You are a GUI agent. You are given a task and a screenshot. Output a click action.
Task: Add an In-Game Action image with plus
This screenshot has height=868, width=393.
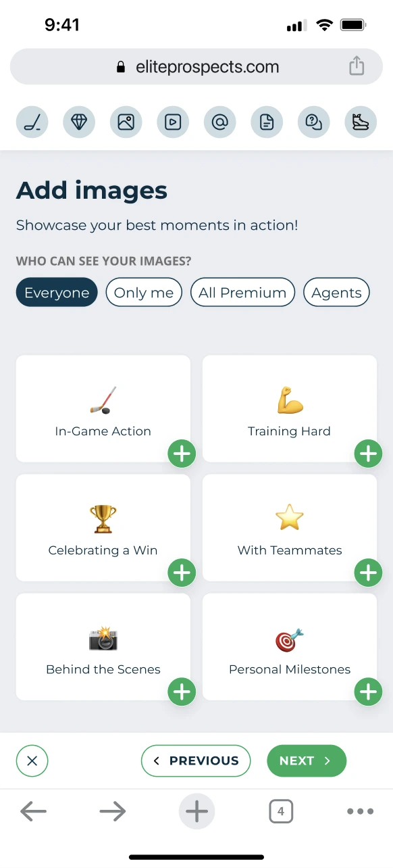182,454
